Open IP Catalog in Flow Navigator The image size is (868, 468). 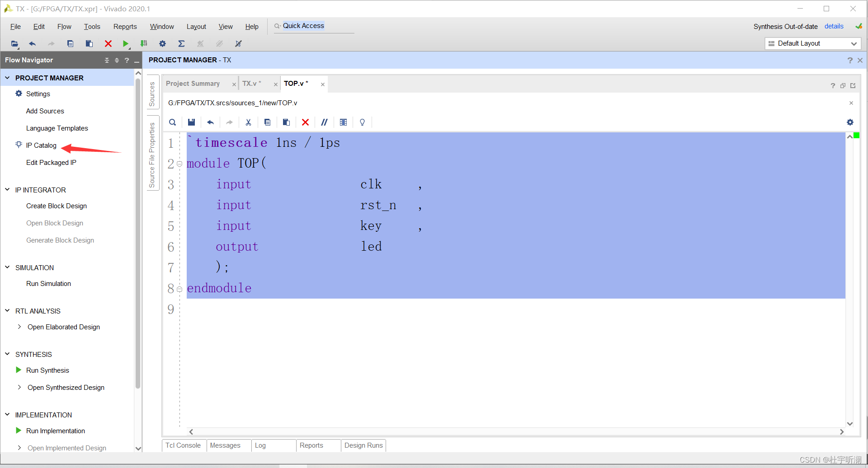(x=41, y=145)
